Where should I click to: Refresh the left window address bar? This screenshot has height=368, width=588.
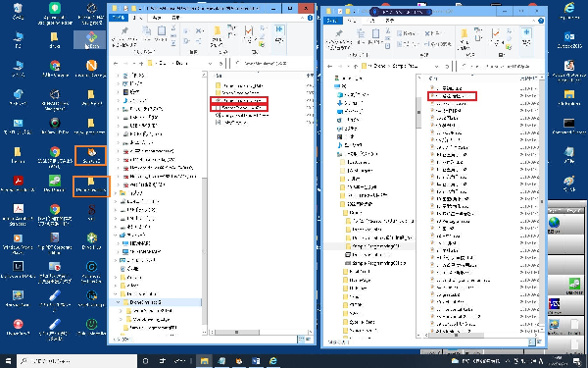(220, 64)
